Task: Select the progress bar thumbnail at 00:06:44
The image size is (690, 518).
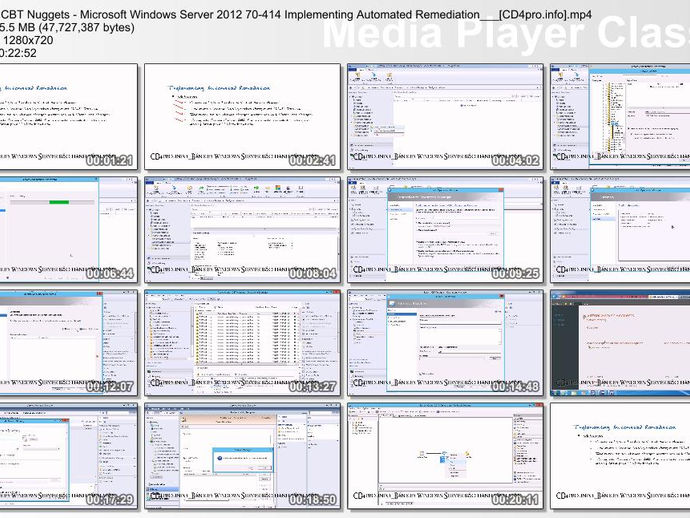Action: 68,230
